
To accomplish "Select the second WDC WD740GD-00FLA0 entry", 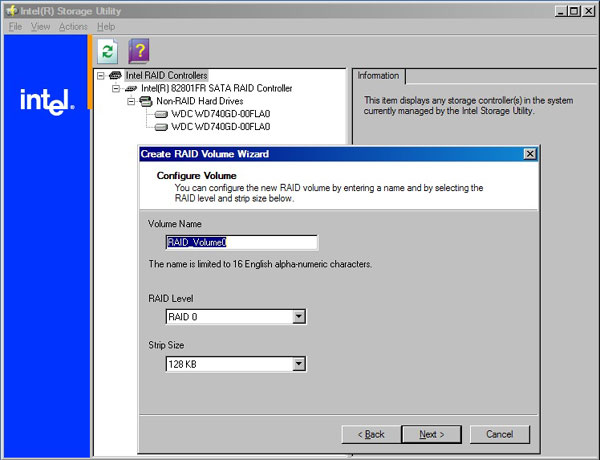I will click(221, 127).
